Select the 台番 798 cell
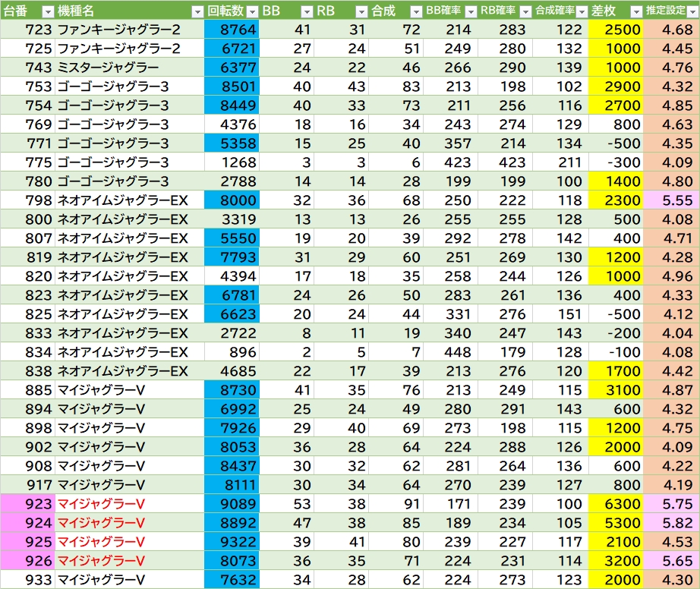 click(27, 200)
